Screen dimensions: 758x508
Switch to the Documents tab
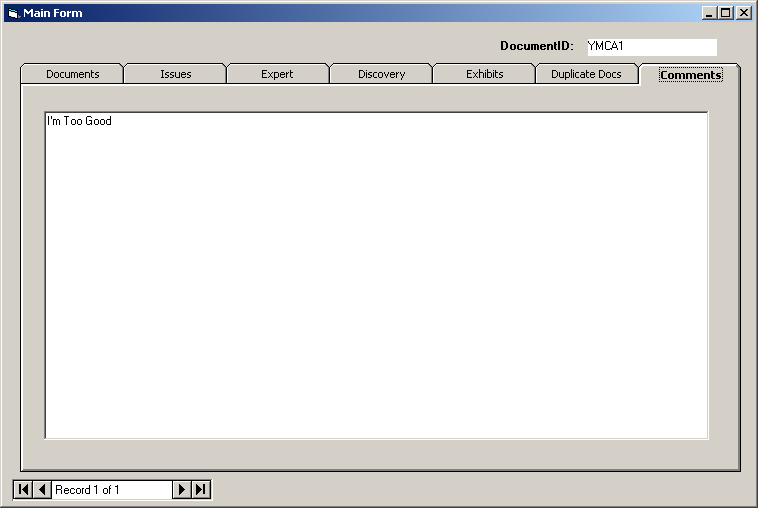[72, 74]
